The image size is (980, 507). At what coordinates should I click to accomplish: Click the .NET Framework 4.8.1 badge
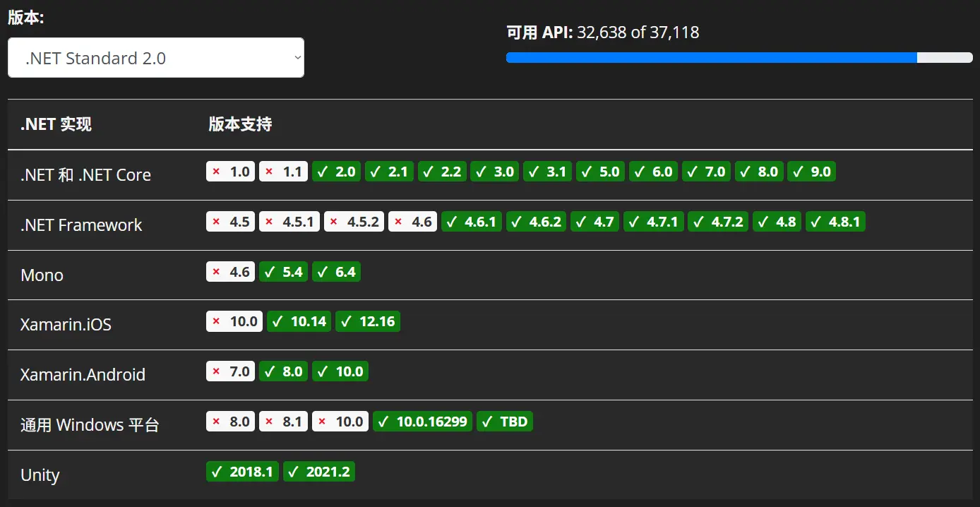click(835, 222)
